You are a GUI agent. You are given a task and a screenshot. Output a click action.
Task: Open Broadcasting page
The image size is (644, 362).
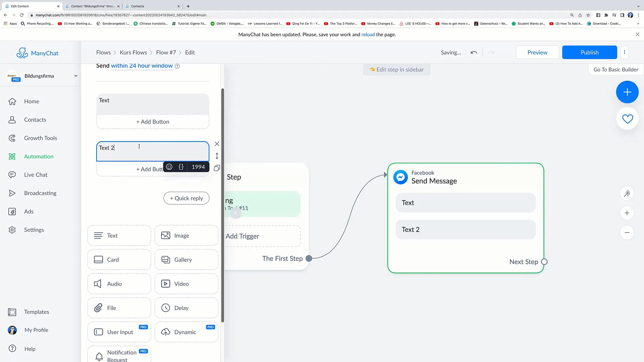pos(40,193)
